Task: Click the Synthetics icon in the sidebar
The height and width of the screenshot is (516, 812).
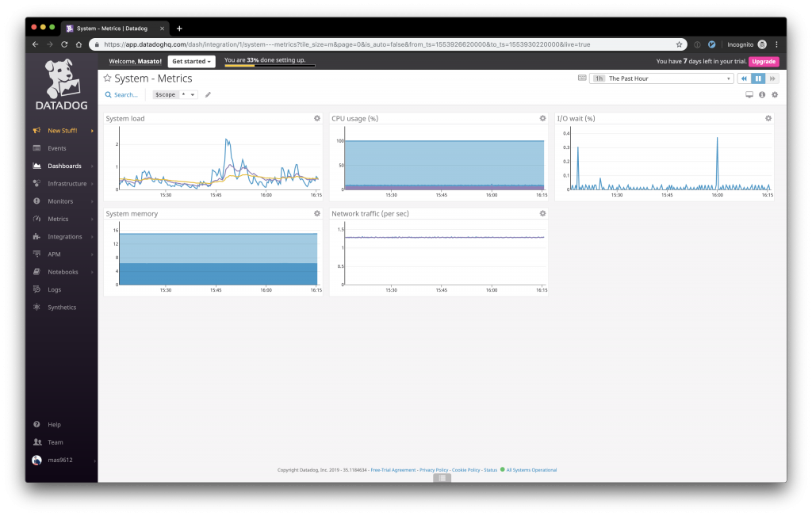Action: [x=36, y=307]
